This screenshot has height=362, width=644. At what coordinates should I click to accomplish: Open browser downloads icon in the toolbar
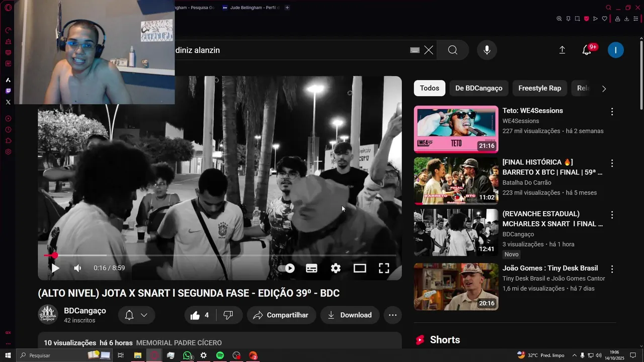(626, 19)
